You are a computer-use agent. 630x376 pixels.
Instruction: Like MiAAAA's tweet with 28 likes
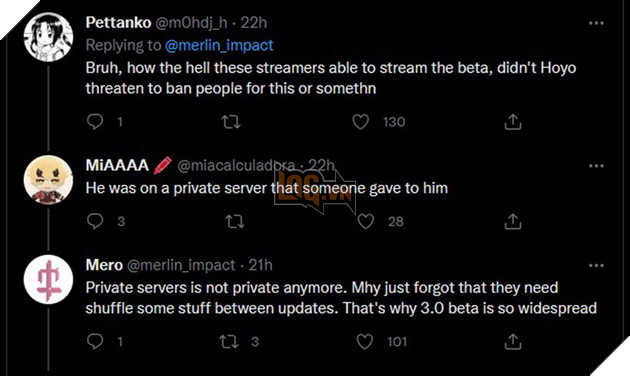[366, 221]
